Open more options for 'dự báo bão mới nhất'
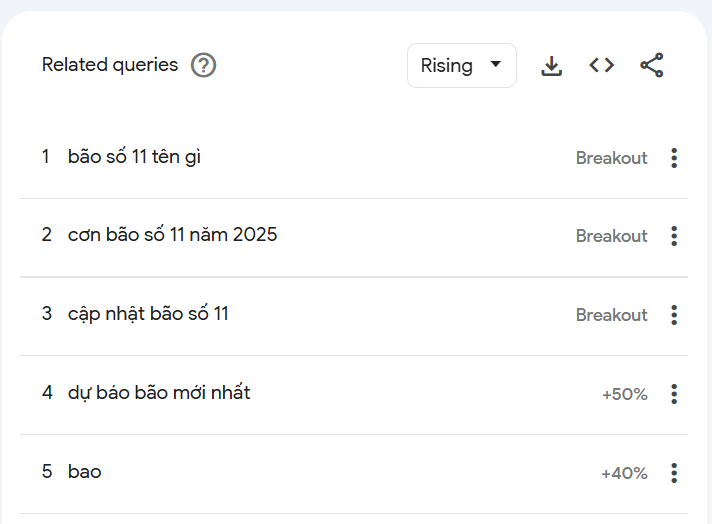712x524 pixels. click(x=675, y=394)
